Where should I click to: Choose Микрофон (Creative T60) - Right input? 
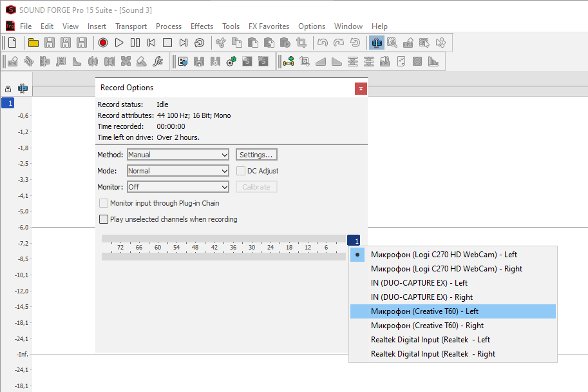click(453, 326)
